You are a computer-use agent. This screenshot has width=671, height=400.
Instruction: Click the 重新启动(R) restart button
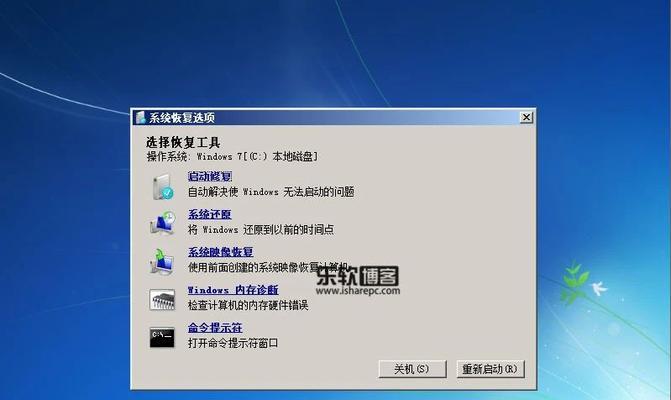(x=490, y=369)
